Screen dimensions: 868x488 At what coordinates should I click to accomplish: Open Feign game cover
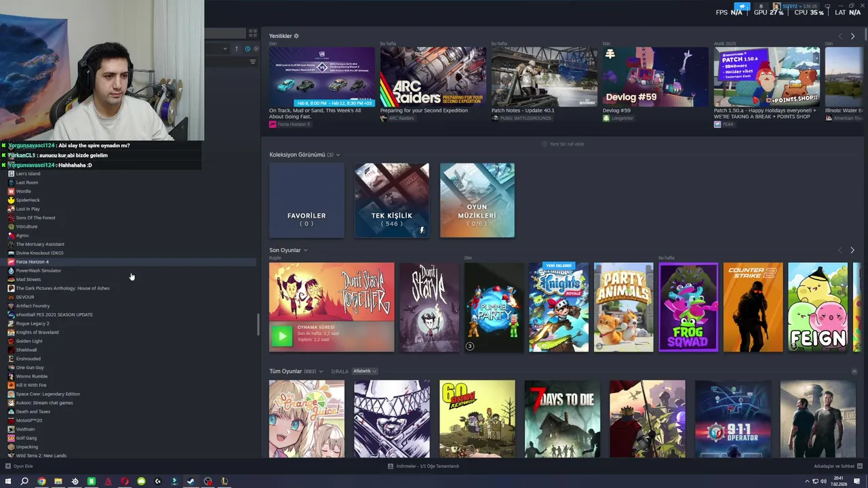818,308
